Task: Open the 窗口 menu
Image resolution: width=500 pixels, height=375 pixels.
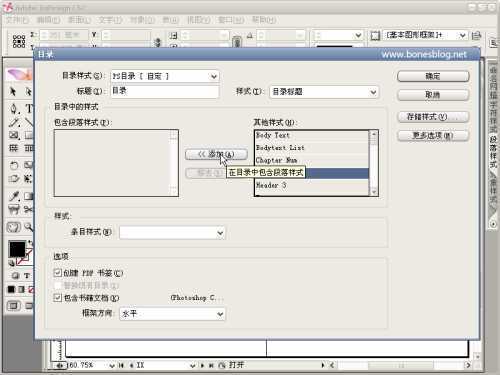Action: tap(231, 20)
